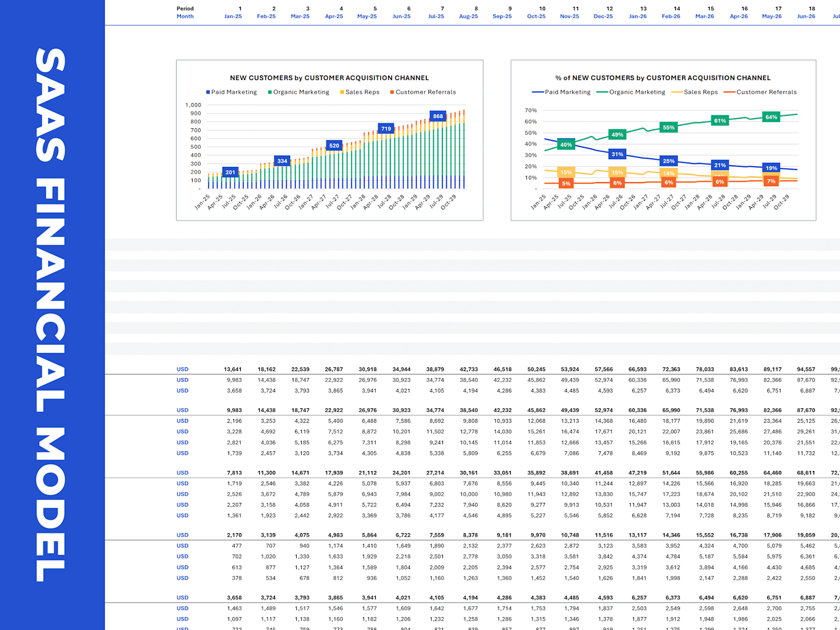Click USD label in the 7,813 row

click(183, 473)
